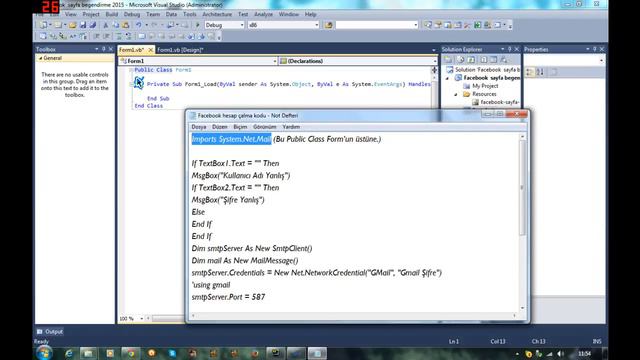Open the Windows Start button
Image resolution: width=640 pixels, height=360 pixels.
44,353
